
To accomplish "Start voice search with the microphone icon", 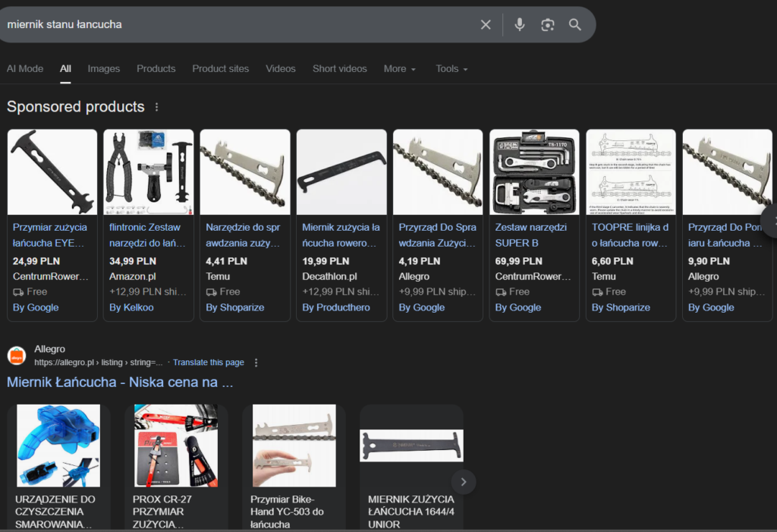I will pos(519,25).
